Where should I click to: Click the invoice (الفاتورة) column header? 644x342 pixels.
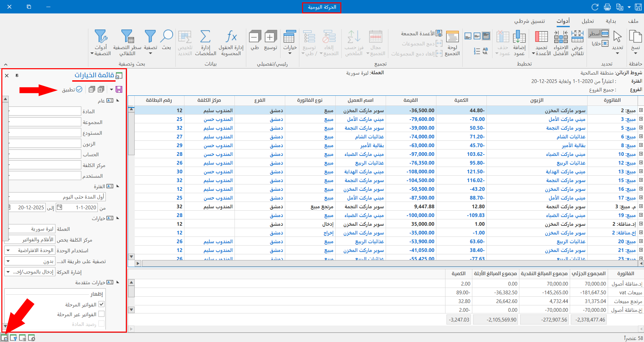612,100
